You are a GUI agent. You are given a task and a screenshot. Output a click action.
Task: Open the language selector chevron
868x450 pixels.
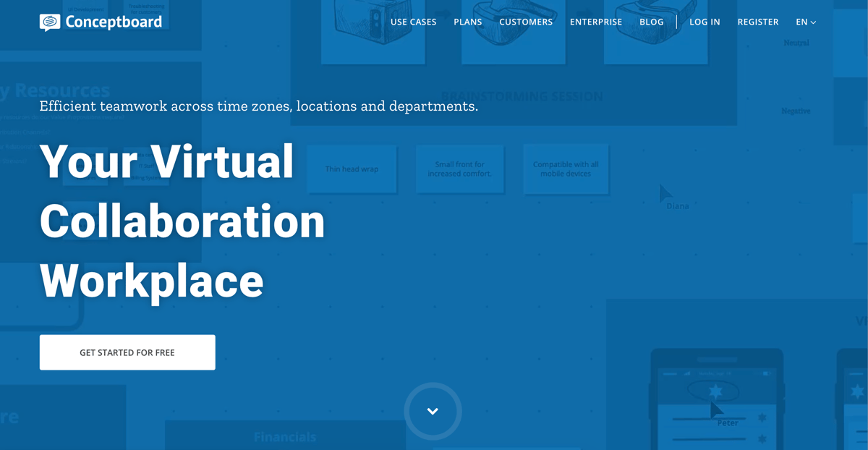pos(814,22)
